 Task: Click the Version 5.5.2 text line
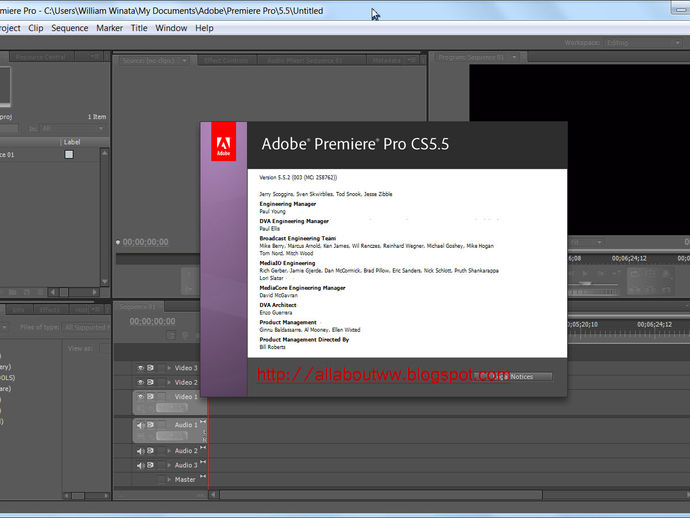pyautogui.click(x=298, y=178)
